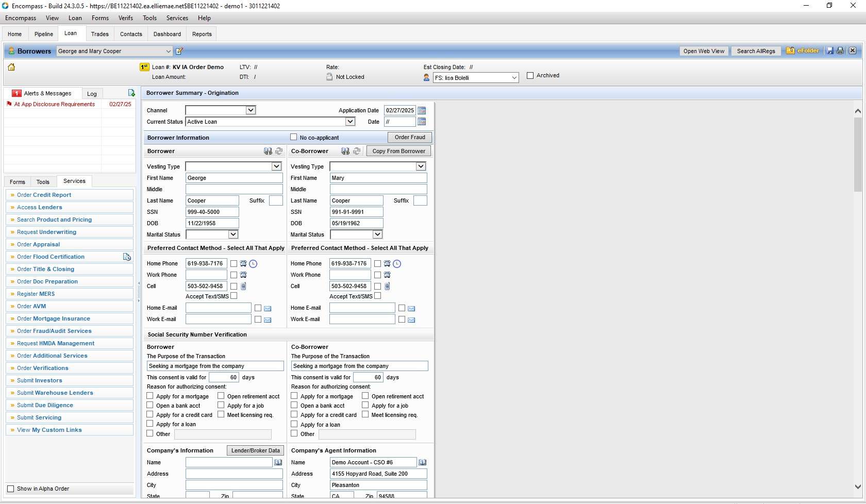Click the edit borrower pair pencil icon
Image resolution: width=866 pixels, height=504 pixels.
tap(179, 51)
